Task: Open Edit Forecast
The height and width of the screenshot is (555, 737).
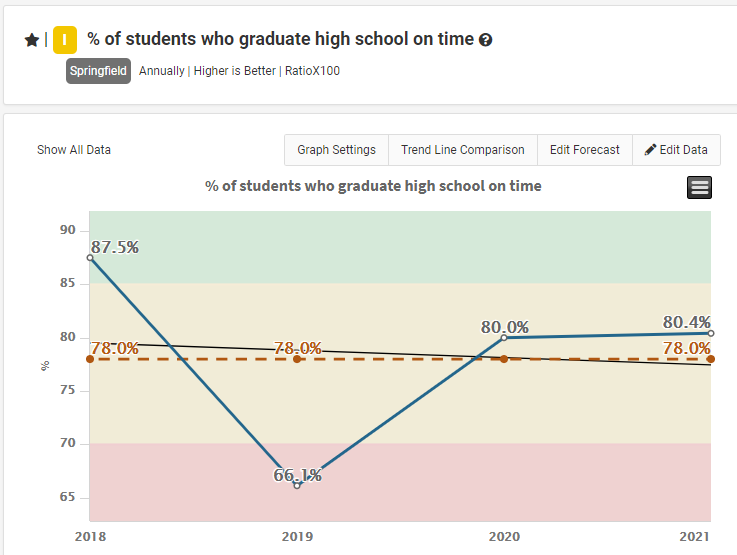Action: (584, 150)
